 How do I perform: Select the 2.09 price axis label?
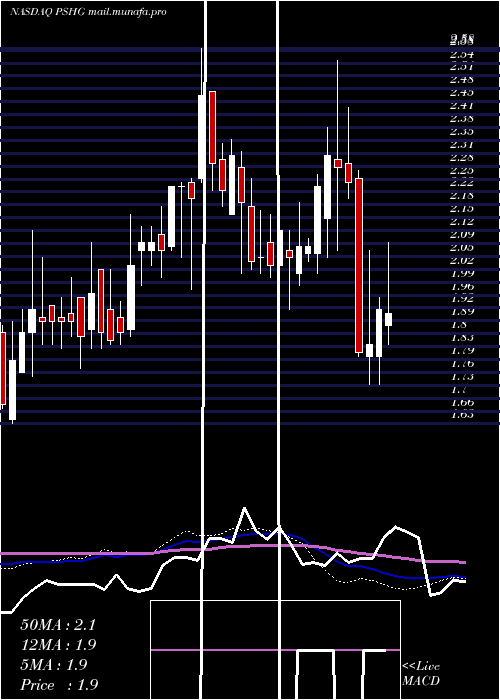[462, 234]
